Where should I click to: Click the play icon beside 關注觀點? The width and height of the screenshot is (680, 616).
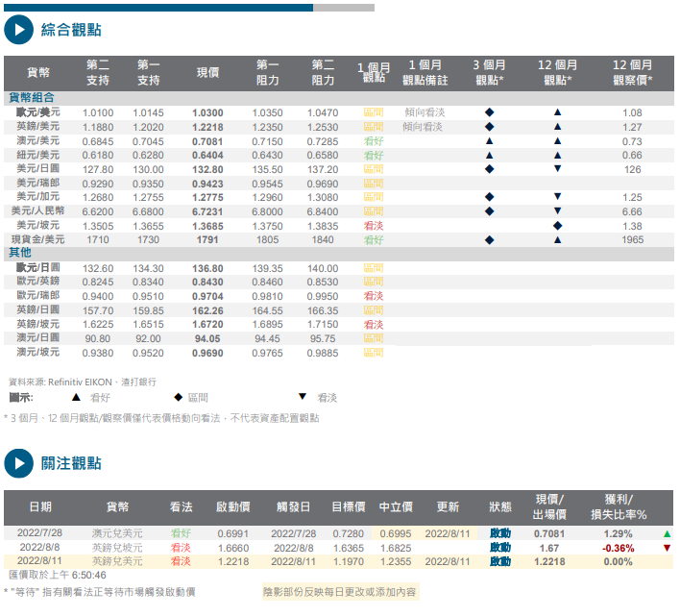19,463
